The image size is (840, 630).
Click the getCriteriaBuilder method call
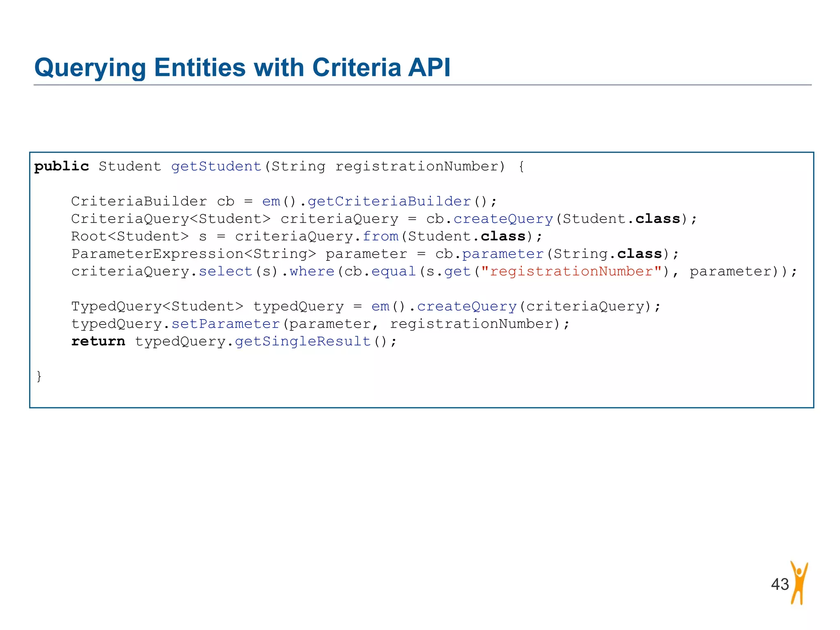[389, 201]
